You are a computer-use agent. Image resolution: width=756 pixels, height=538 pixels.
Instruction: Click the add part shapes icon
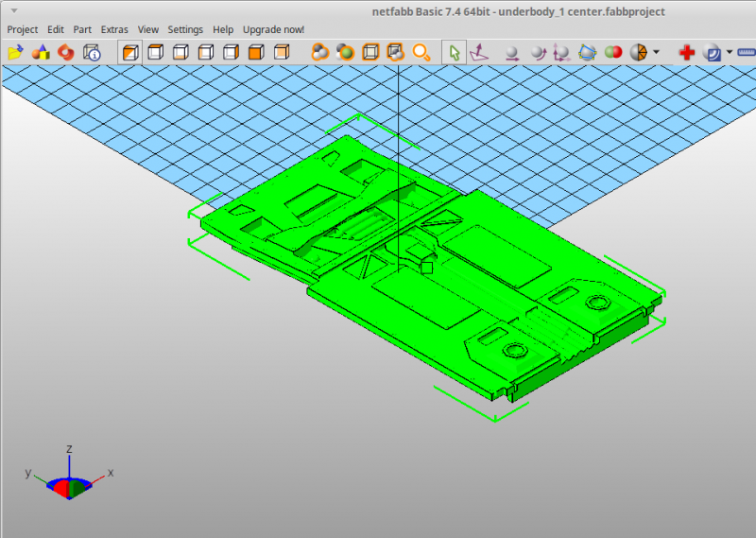click(x=41, y=52)
